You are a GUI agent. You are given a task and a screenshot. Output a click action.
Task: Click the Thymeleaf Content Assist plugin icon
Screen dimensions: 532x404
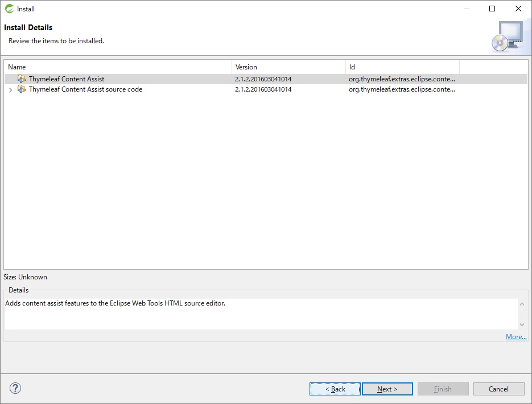click(22, 79)
